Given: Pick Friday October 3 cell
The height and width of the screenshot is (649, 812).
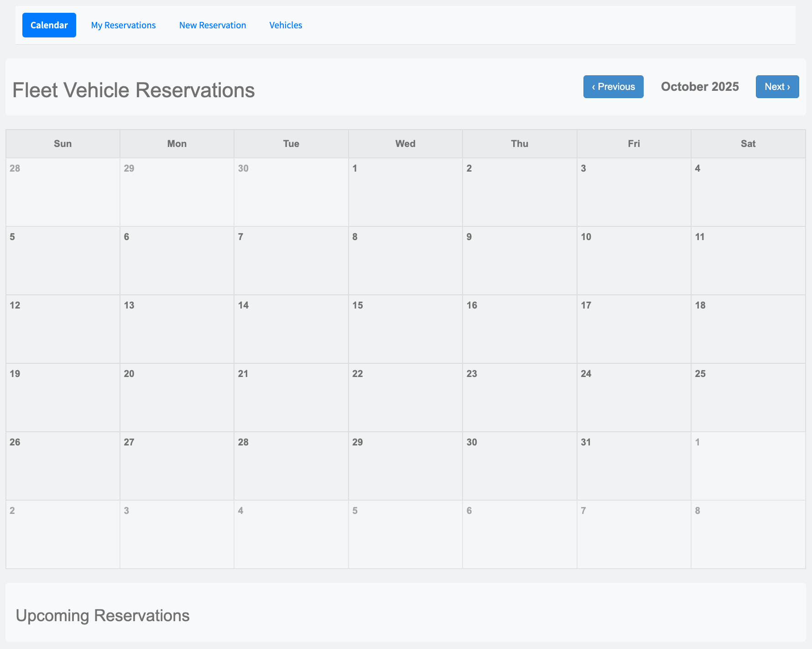Looking at the screenshot, I should point(634,192).
